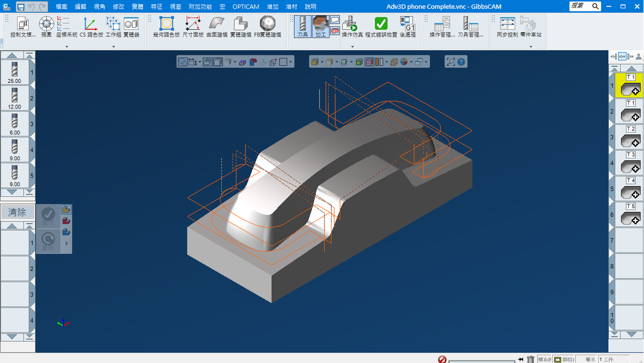644x363 pixels.
Task: Open the CS 調色板 coordinate system palette
Action: pos(91,27)
